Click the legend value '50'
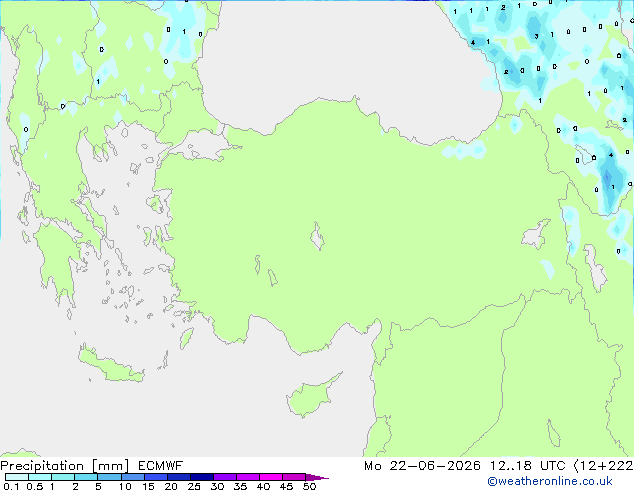Viewport: 634px width, 490px height. pos(309,486)
